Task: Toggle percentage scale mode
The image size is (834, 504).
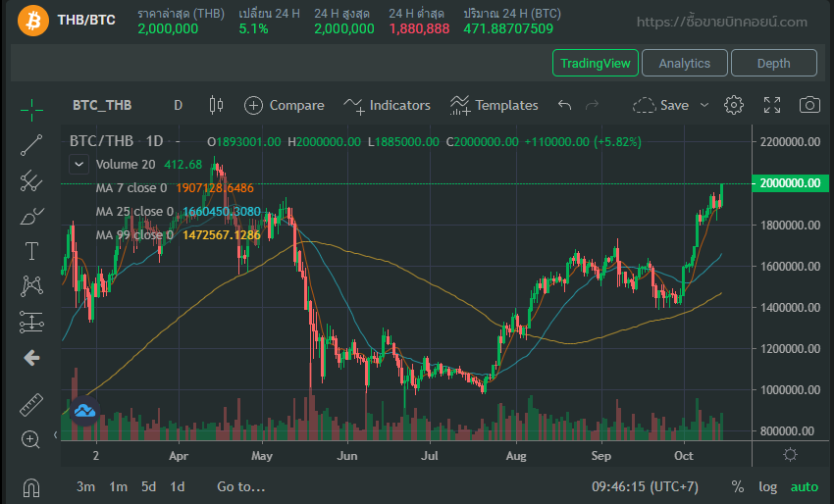Action: coord(737,486)
